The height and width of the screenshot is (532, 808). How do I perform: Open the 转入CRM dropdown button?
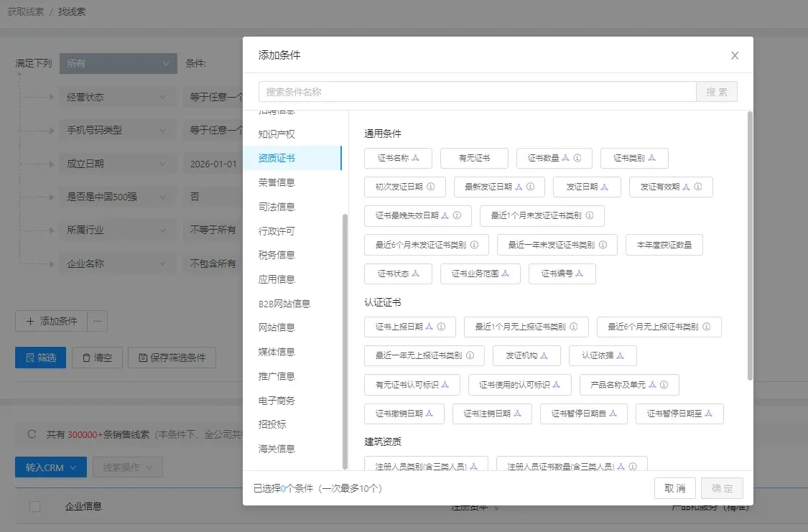click(x=51, y=467)
